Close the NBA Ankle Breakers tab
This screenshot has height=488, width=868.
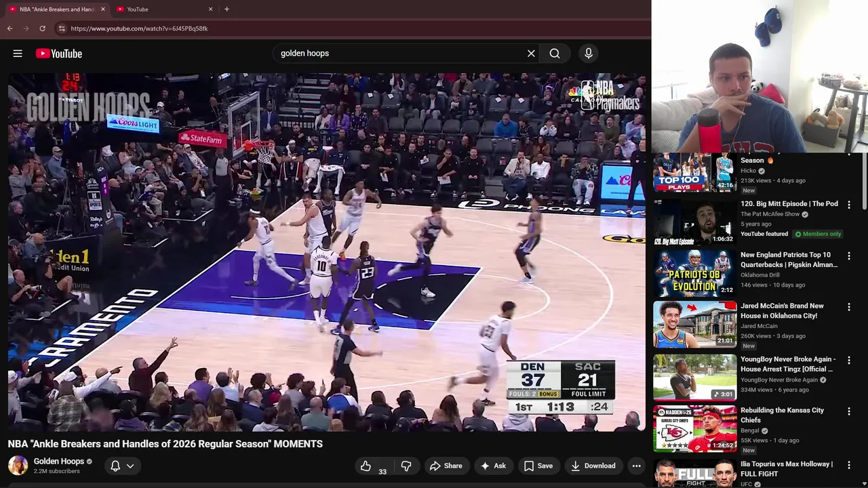pos(103,9)
